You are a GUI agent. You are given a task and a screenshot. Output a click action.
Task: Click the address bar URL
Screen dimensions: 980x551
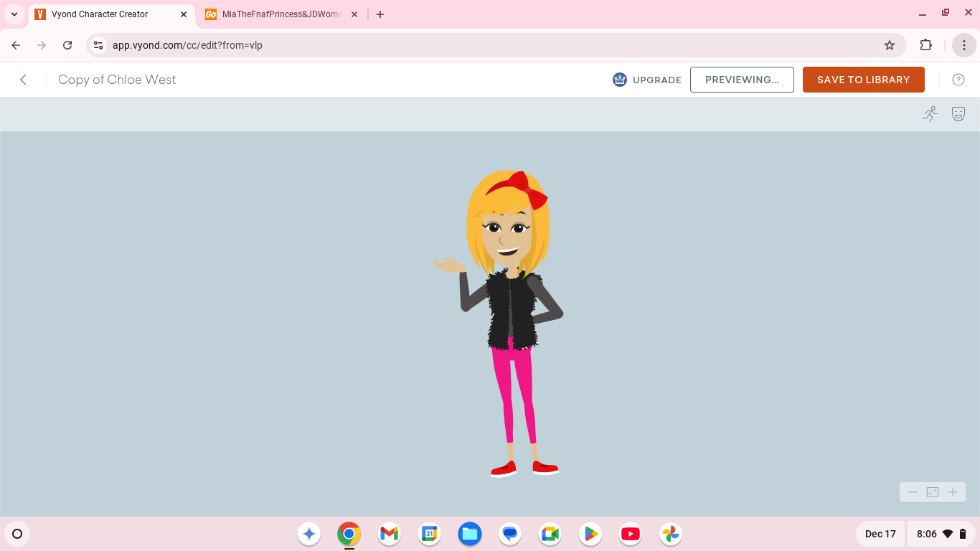click(187, 45)
